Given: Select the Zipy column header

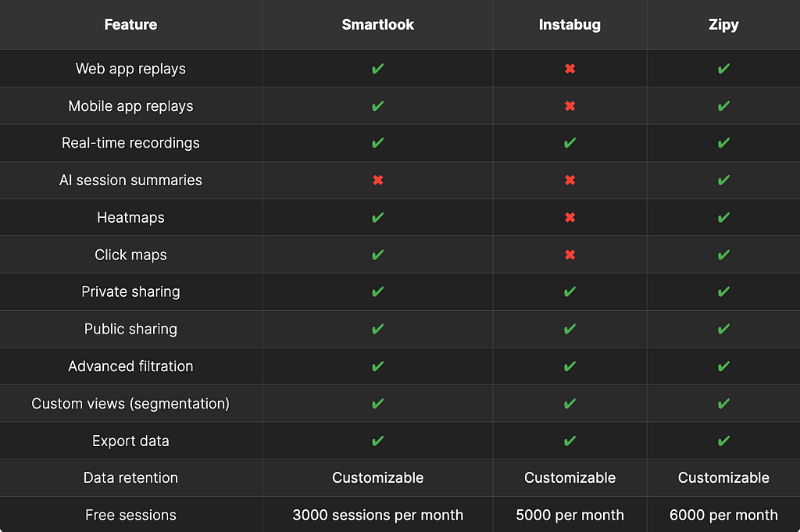Looking at the screenshot, I should pos(723,24).
